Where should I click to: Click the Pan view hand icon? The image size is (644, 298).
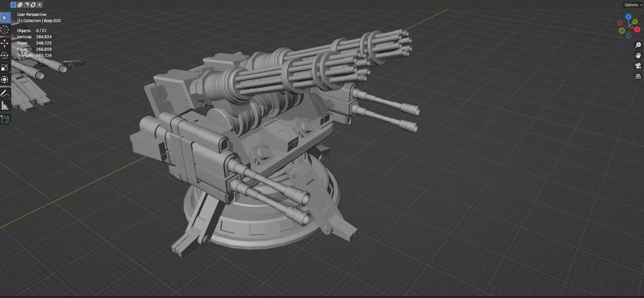point(638,55)
